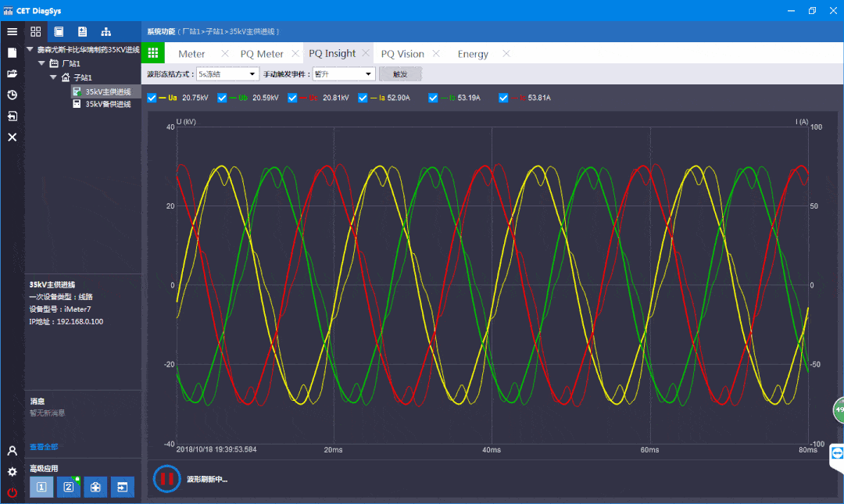844x504 pixels.
Task: Open settings via the gear icon
Action: pyautogui.click(x=12, y=472)
